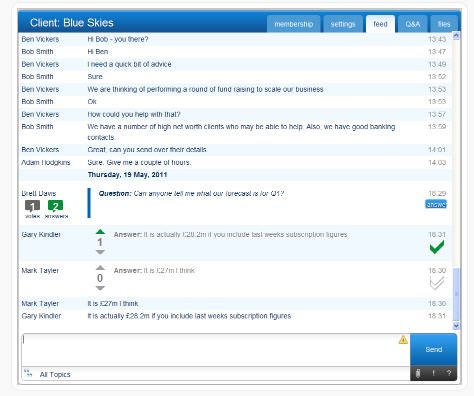Viewport: 474px width, 396px height.
Task: Click the yellow warning icon in message box
Action: [x=403, y=340]
